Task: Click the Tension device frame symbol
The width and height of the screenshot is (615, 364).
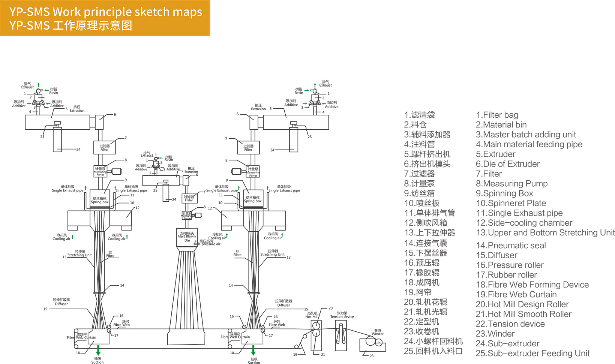Action: pyautogui.click(x=341, y=335)
